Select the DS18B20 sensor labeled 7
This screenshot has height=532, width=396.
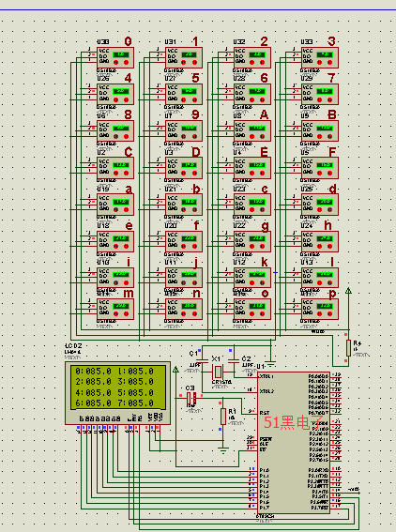320,95
